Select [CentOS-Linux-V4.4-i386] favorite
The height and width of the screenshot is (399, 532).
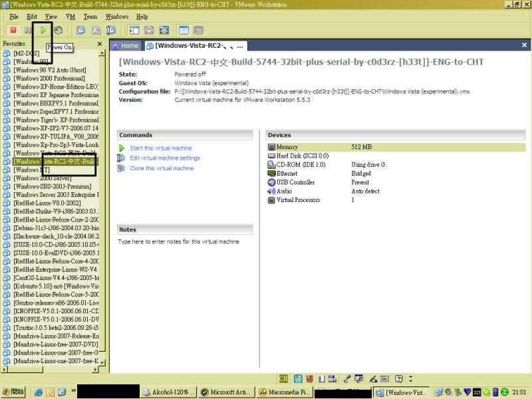56,278
